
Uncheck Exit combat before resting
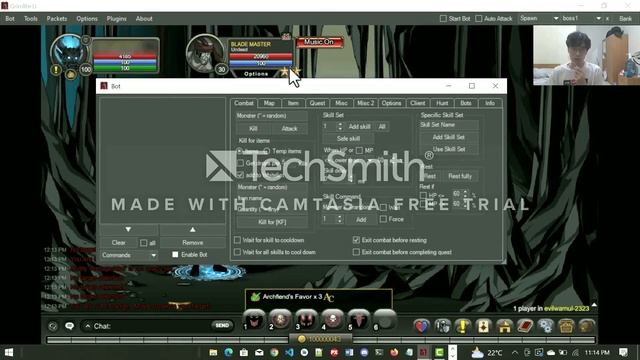pyautogui.click(x=356, y=240)
